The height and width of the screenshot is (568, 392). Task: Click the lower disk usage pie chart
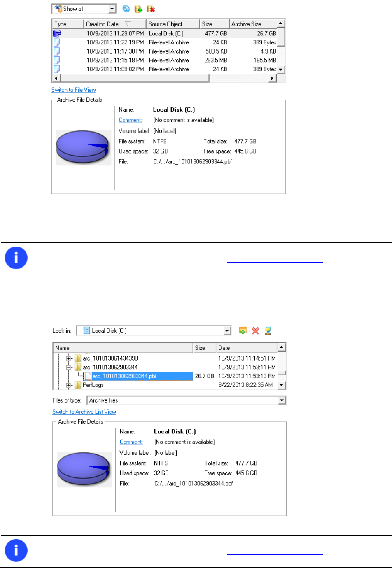point(84,469)
